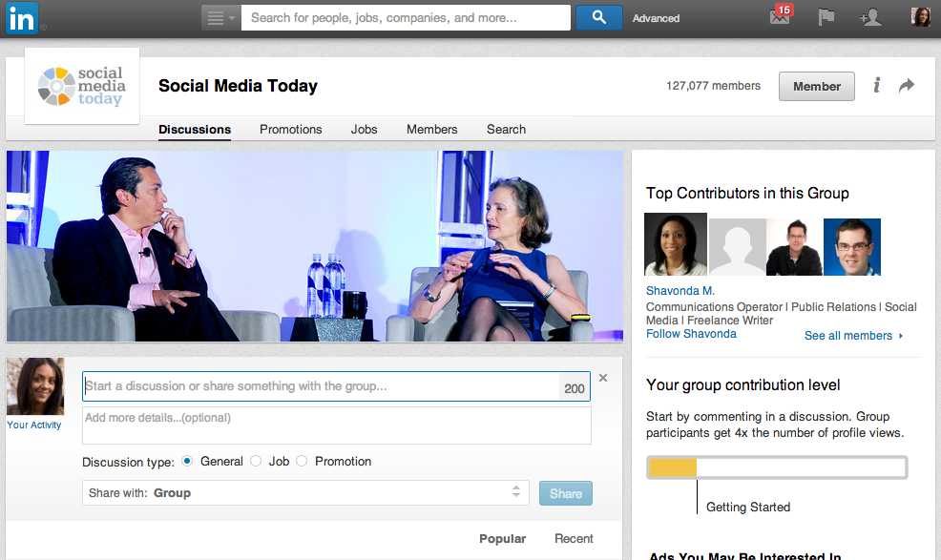941x560 pixels.
Task: Select the General discussion type
Action: (x=187, y=461)
